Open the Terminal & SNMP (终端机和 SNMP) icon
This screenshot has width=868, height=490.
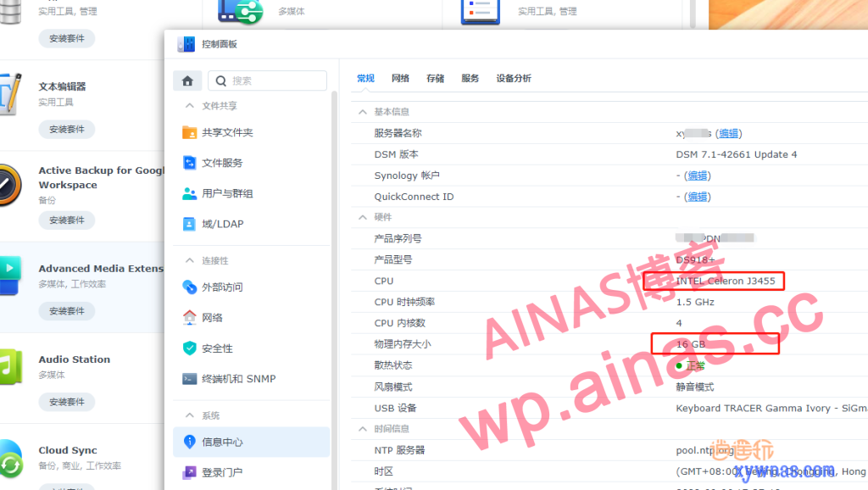[x=189, y=379]
